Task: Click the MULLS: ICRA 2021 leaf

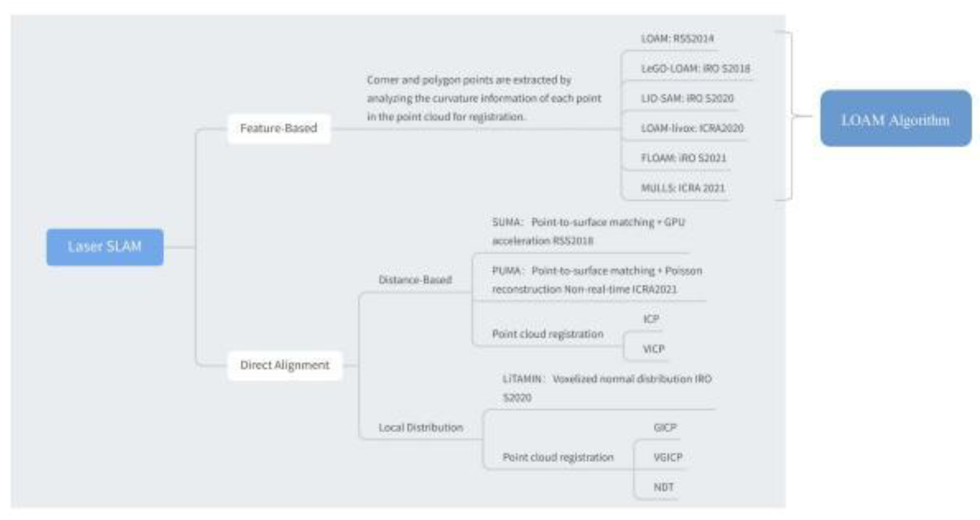Action: [x=683, y=188]
